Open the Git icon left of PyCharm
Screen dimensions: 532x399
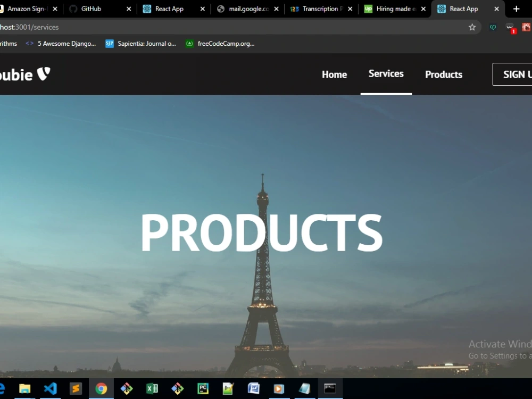178,388
